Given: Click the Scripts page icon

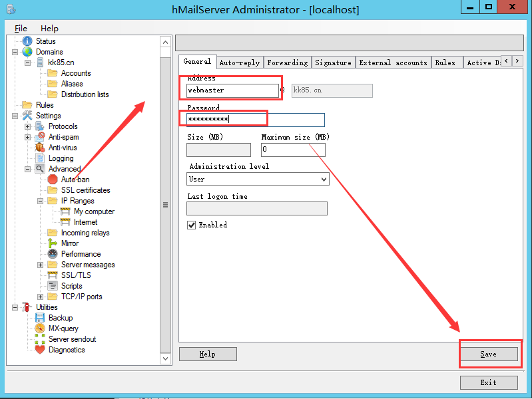Looking at the screenshot, I should pos(52,286).
